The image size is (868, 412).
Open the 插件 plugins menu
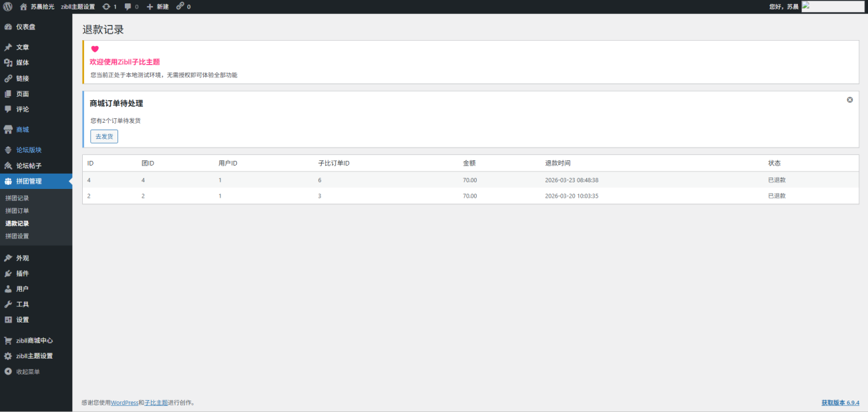[22, 274]
